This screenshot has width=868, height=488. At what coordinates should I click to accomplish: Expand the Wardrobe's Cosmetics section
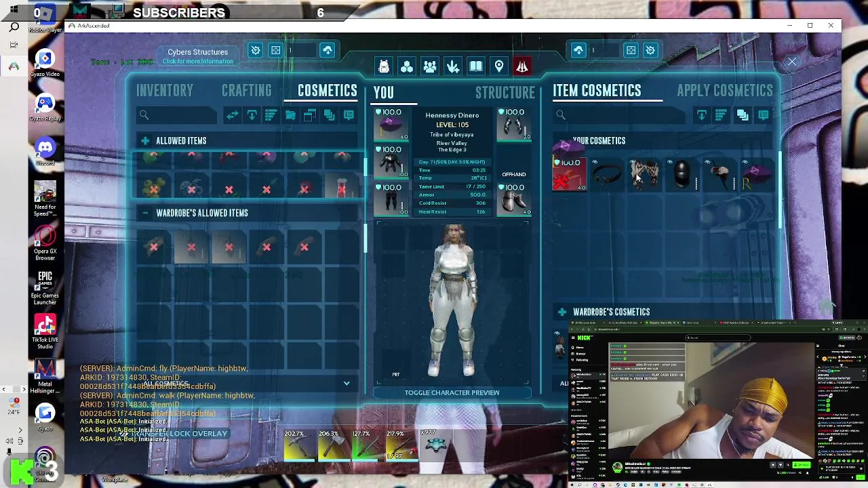[562, 312]
